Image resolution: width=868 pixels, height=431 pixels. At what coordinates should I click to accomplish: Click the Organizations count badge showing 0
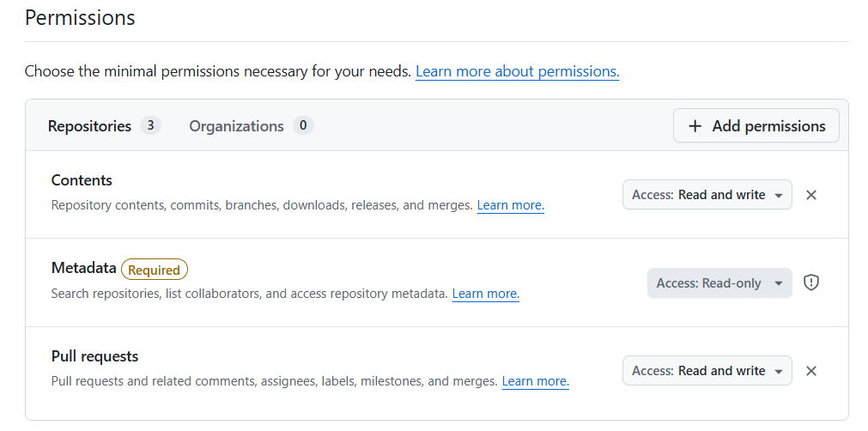(x=303, y=125)
